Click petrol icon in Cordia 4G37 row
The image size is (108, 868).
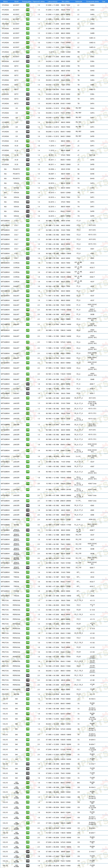(28, 282)
